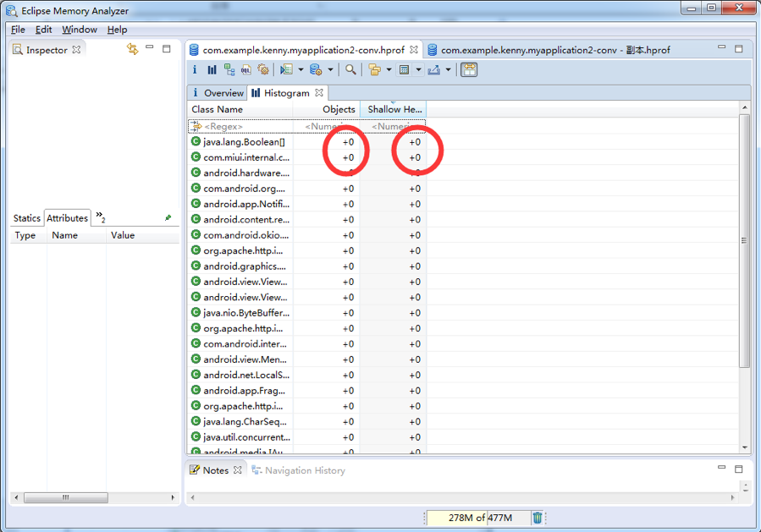Screen dimensions: 761x532
Task: Click the export toolbar icon
Action: coord(434,70)
